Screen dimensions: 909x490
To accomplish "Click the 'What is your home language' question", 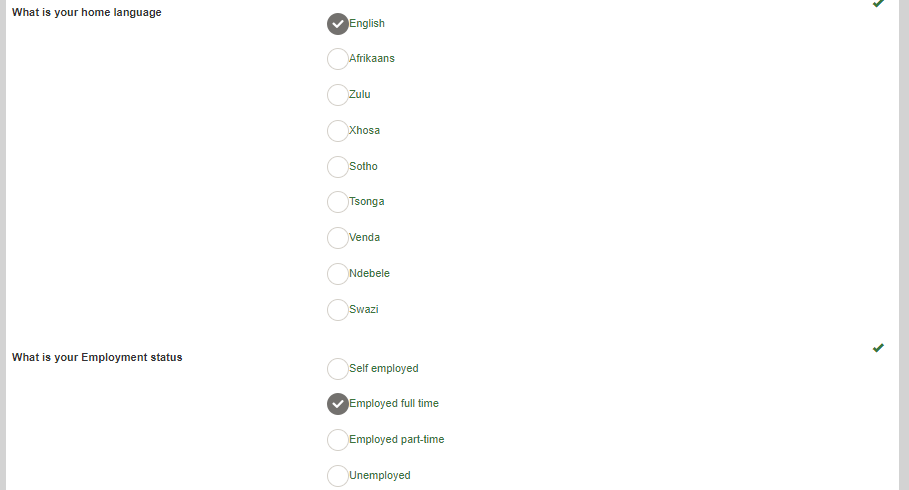I will tap(86, 12).
